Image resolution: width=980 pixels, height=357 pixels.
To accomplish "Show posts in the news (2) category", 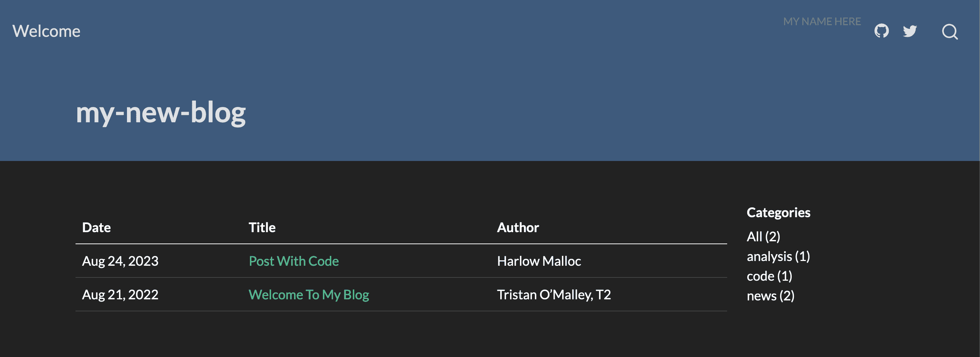I will click(770, 296).
